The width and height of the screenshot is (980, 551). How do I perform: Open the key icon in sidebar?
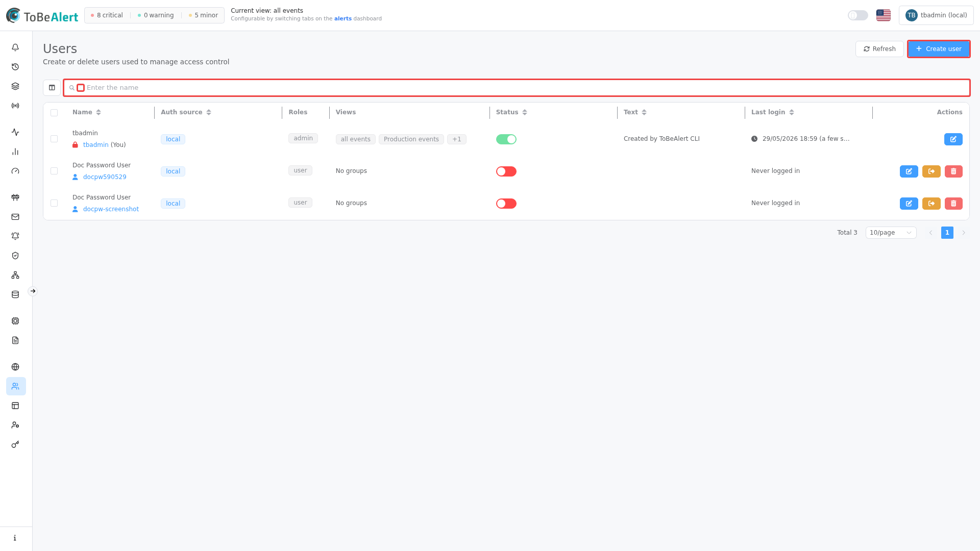pyautogui.click(x=15, y=444)
